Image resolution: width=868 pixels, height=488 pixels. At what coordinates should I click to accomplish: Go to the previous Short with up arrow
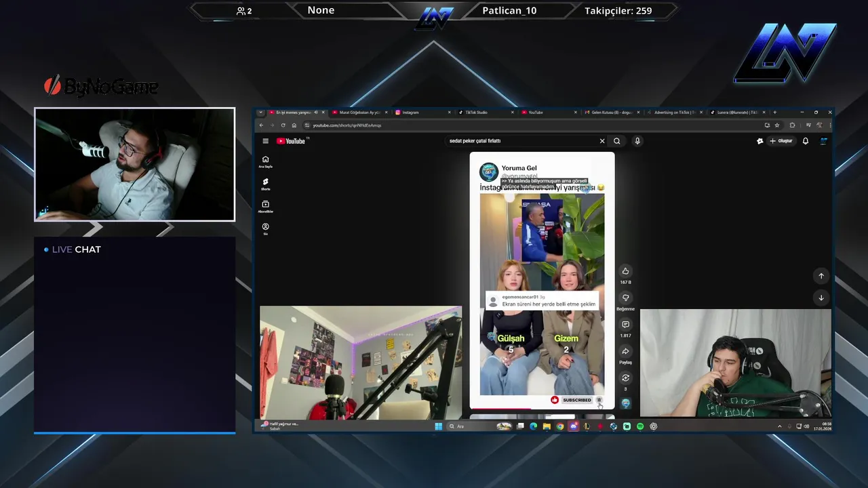pos(821,276)
